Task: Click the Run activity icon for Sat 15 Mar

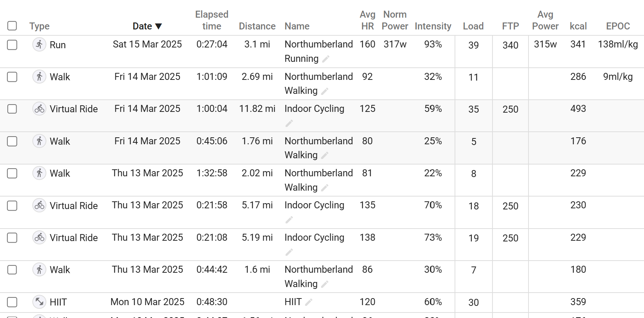Action: [x=39, y=45]
